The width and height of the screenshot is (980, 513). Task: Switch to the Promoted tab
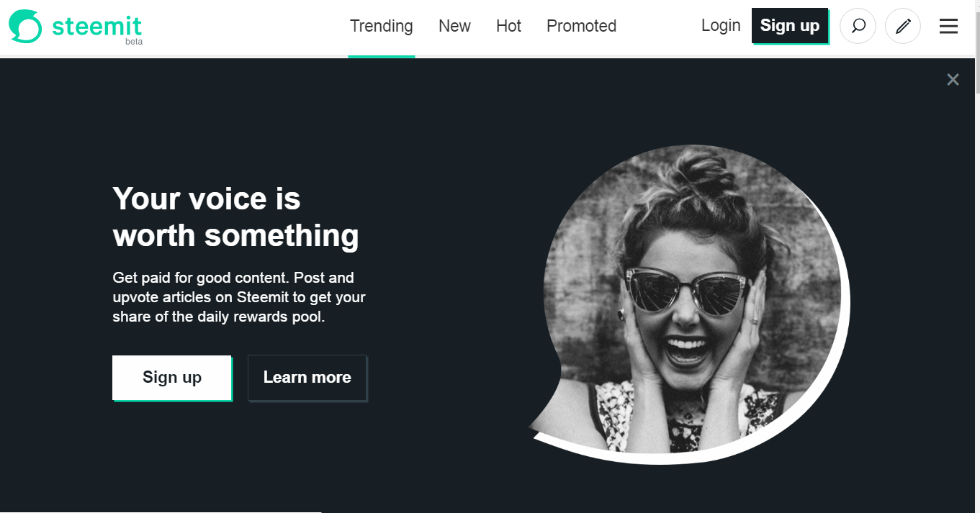click(x=581, y=27)
